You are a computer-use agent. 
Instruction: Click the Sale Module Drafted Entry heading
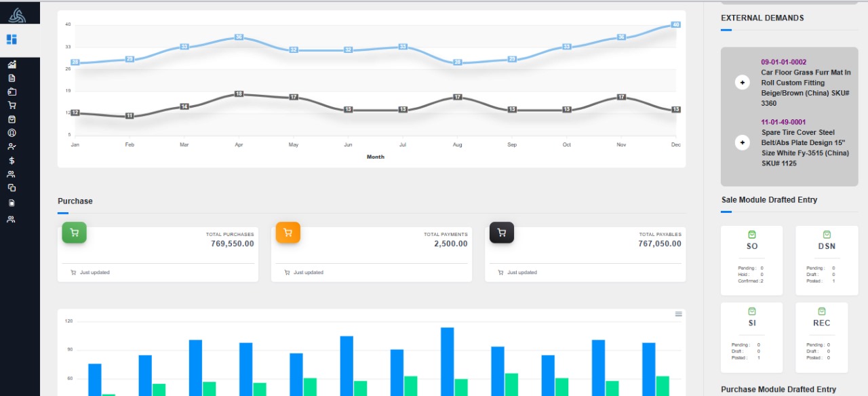pyautogui.click(x=769, y=200)
